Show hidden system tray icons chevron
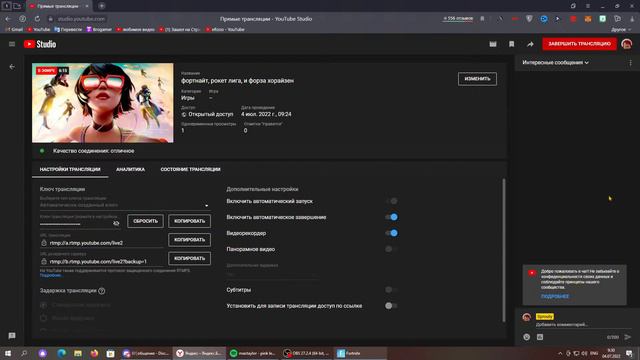This screenshot has width=640, height=360. 560,353
